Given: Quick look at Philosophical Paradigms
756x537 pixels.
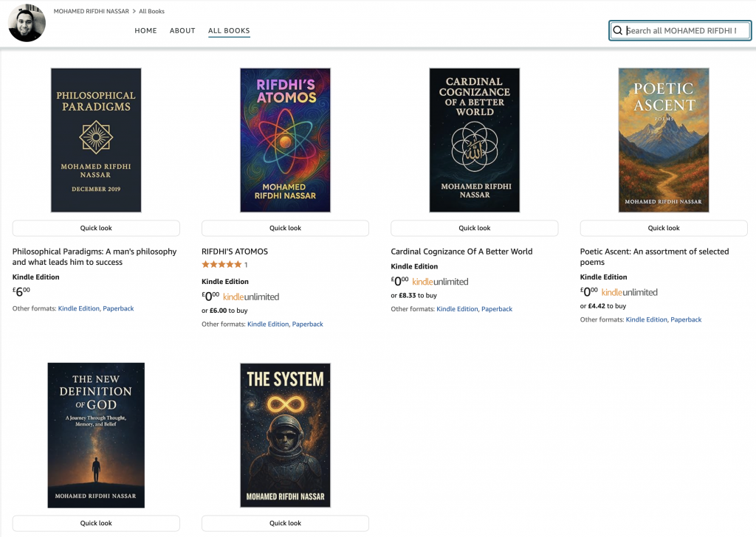Looking at the screenshot, I should coord(96,228).
